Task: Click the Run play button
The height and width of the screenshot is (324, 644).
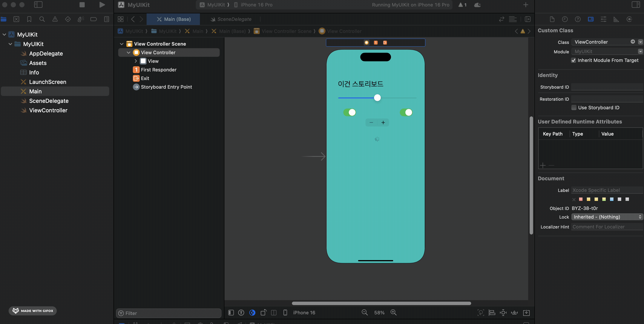Action: point(102,5)
